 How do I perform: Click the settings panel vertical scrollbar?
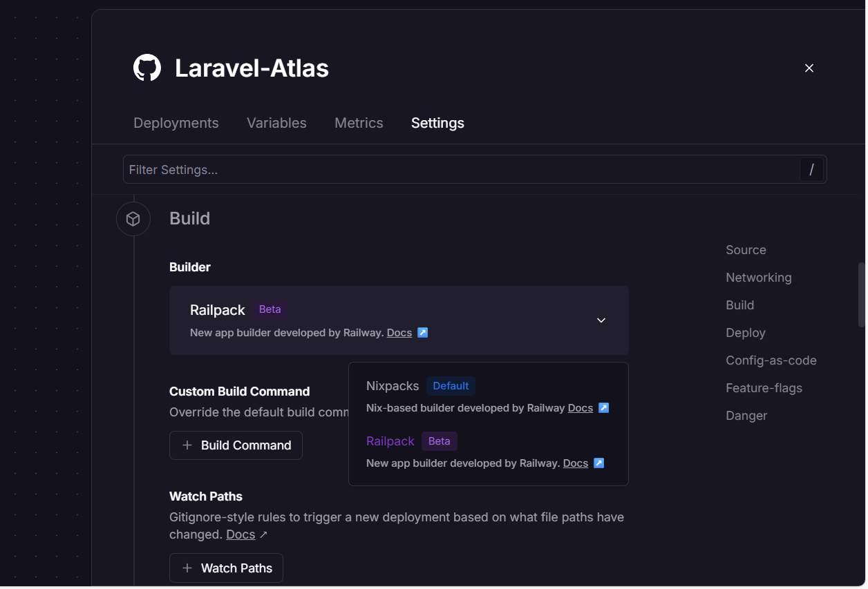point(861,294)
